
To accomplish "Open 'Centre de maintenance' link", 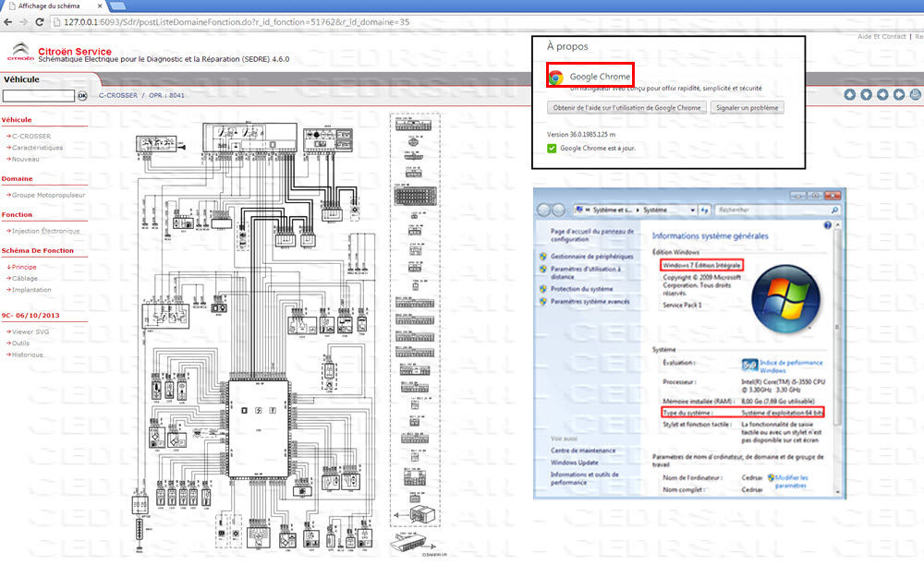I will 583,451.
